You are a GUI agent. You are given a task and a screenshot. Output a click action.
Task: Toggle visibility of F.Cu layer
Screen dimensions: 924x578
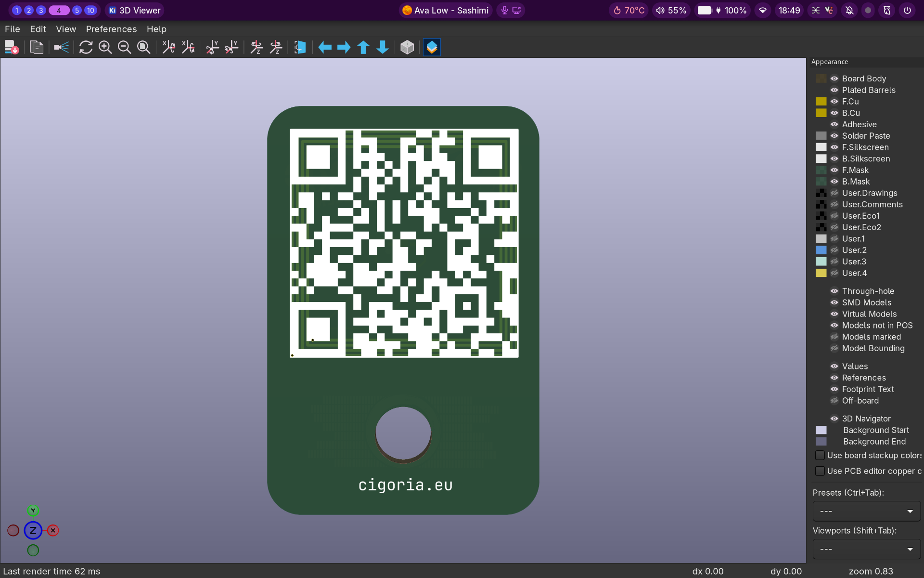[834, 102]
